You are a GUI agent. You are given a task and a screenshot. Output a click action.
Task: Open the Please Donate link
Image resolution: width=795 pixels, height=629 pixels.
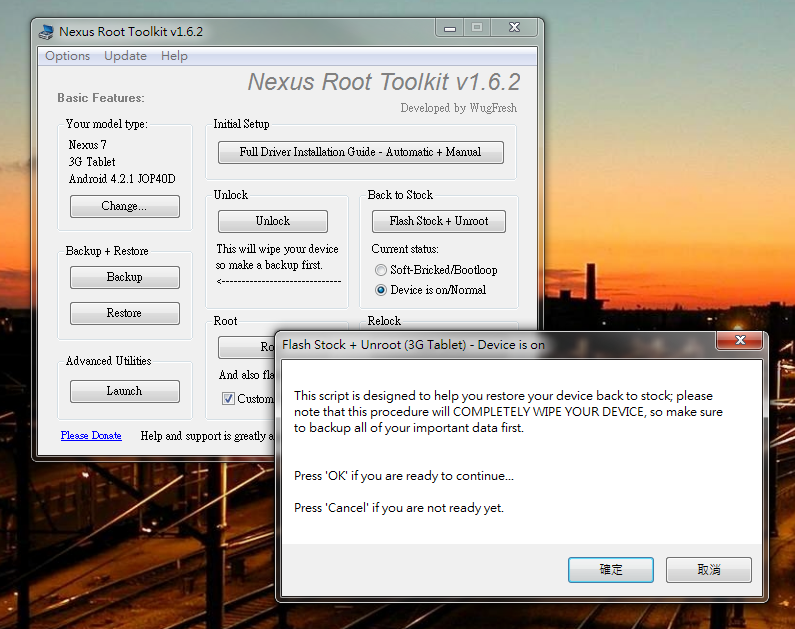pyautogui.click(x=91, y=435)
